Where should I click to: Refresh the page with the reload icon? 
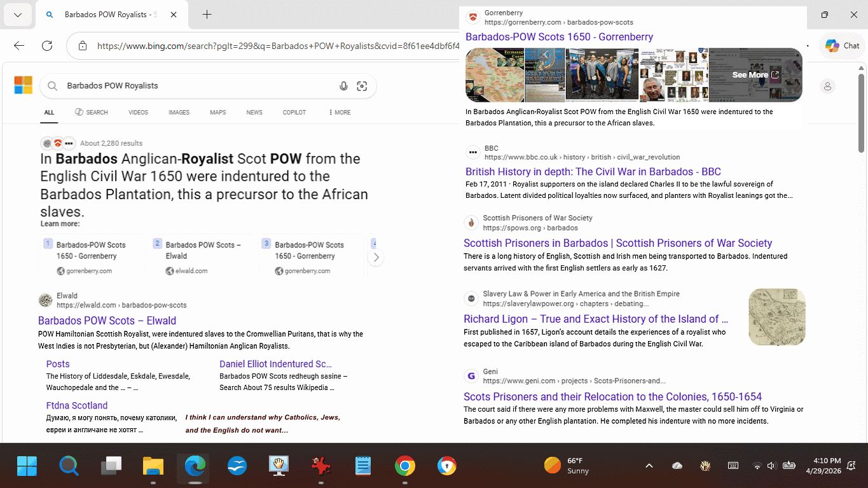click(47, 46)
